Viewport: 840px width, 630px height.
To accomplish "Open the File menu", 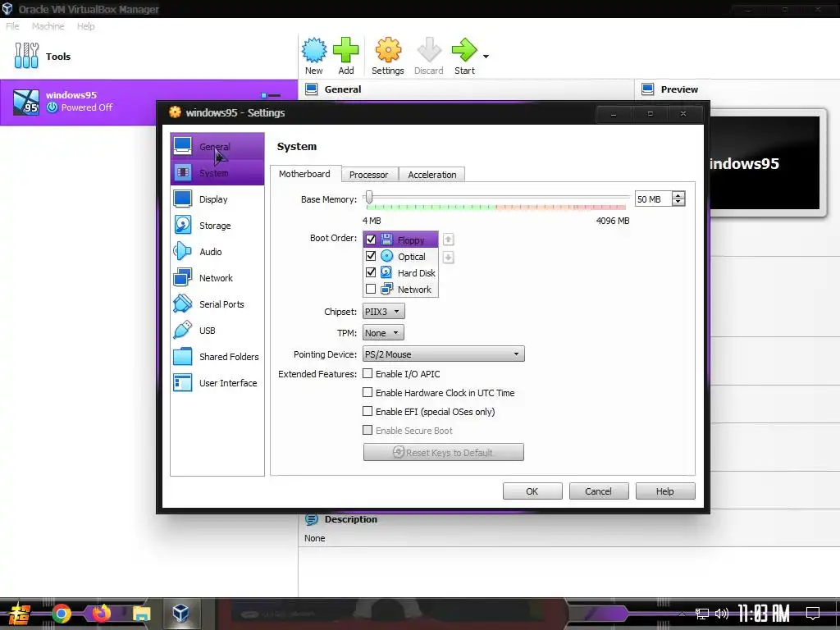I will point(12,26).
